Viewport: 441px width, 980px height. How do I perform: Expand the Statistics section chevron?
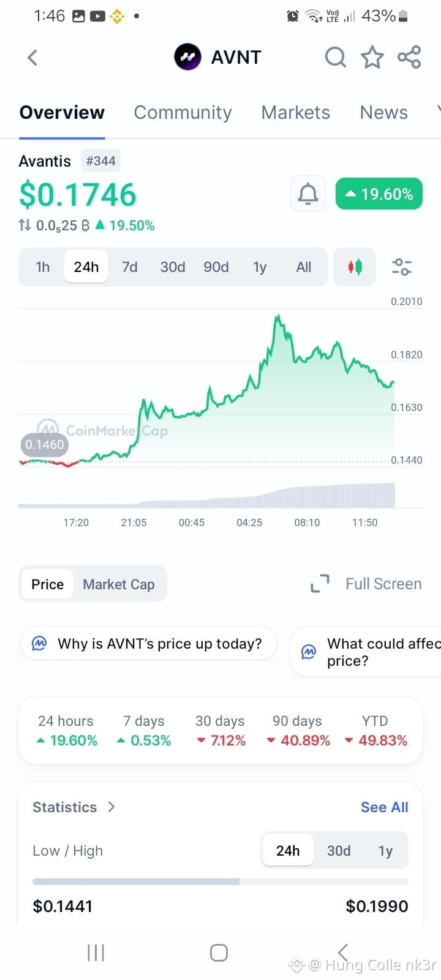coord(111,807)
